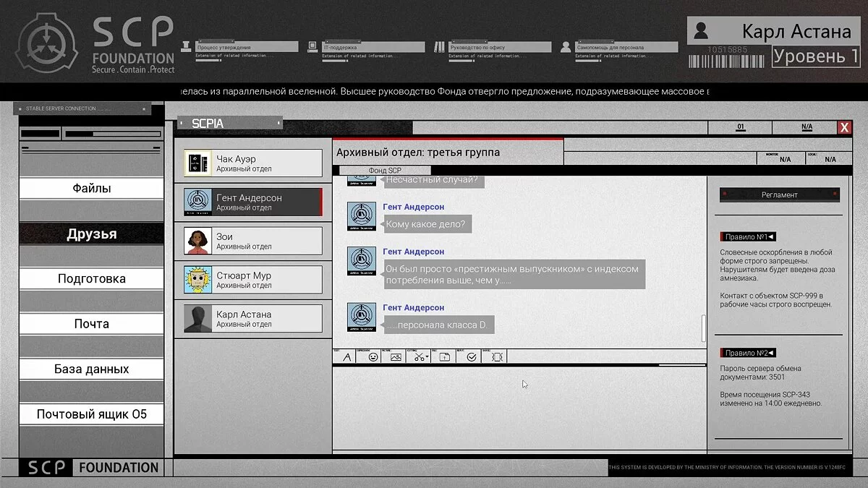
Task: Expand the Правило №2 section
Action: point(748,353)
